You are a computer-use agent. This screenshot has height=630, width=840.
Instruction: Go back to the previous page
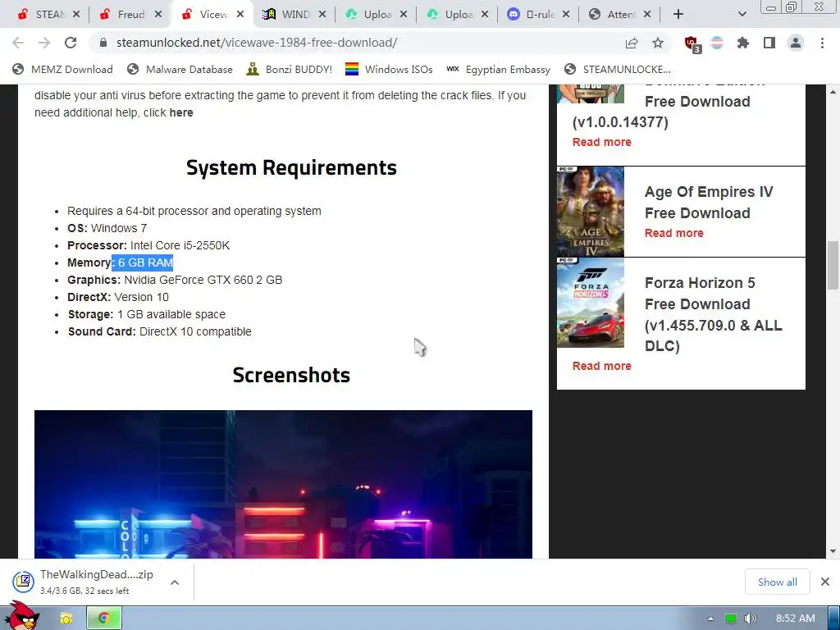coord(18,43)
